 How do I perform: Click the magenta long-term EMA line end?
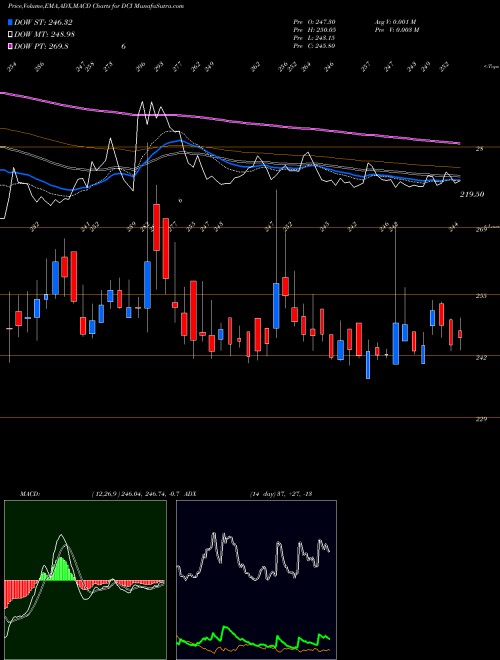coord(458,144)
